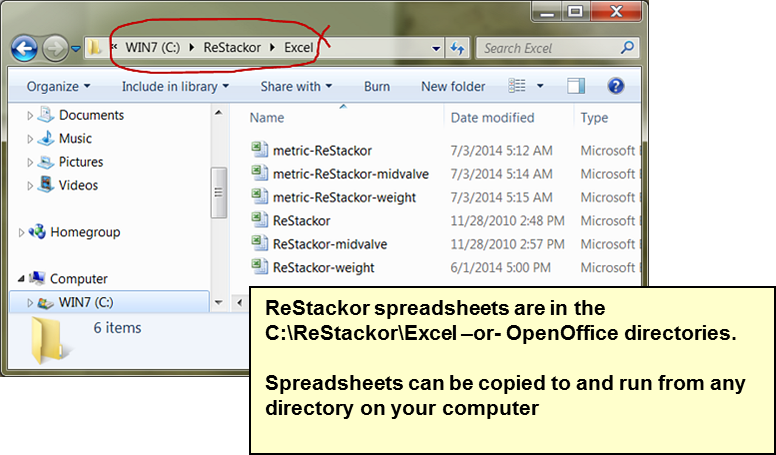Expand arrow after WIN7 (C:) breadcrumb
This screenshot has width=776, height=455.
coord(192,48)
